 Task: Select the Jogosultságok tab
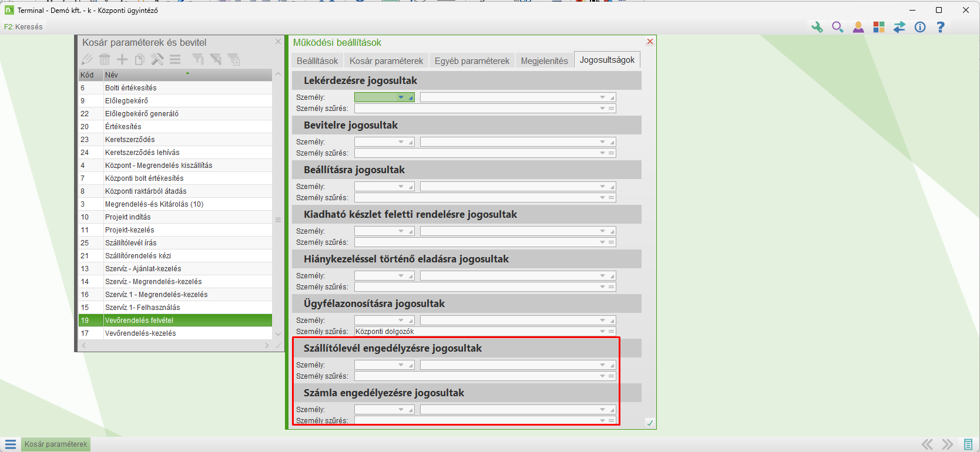pos(607,60)
